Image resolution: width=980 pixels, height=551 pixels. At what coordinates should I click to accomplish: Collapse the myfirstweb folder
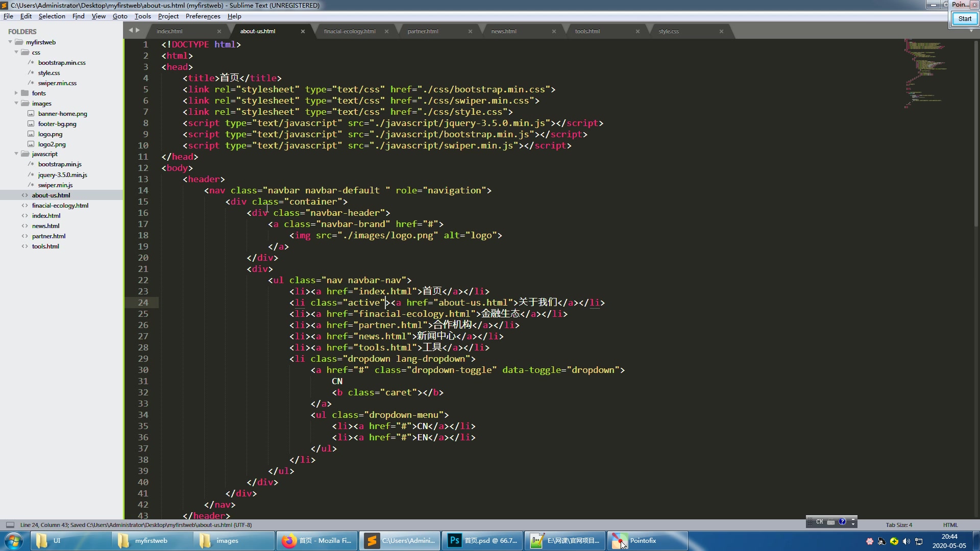pyautogui.click(x=10, y=42)
